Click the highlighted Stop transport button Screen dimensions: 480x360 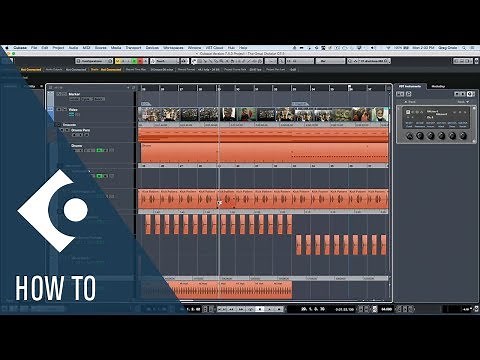pos(260,309)
